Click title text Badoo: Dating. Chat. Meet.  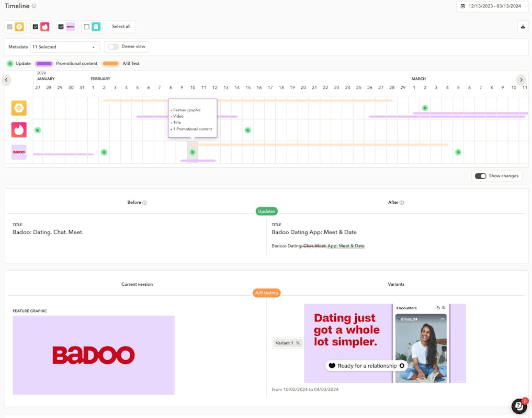point(48,232)
